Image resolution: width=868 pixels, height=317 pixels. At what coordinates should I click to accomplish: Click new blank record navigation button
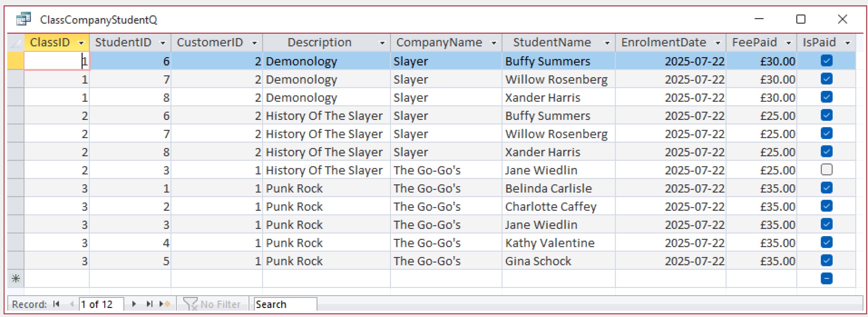coord(165,304)
